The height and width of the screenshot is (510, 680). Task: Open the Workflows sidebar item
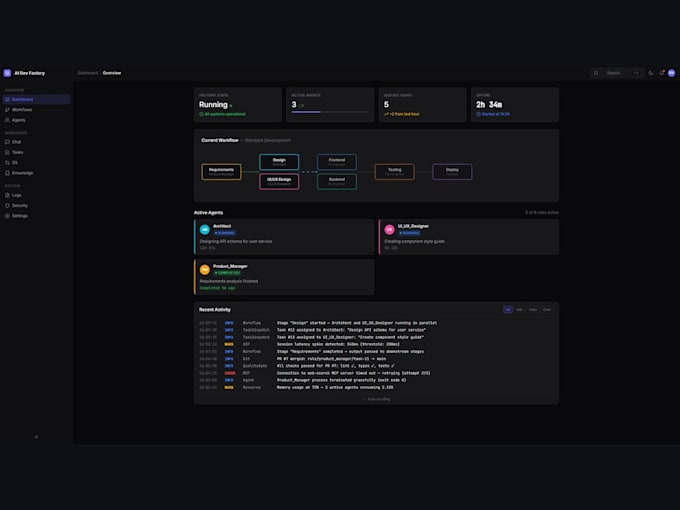coord(36,110)
